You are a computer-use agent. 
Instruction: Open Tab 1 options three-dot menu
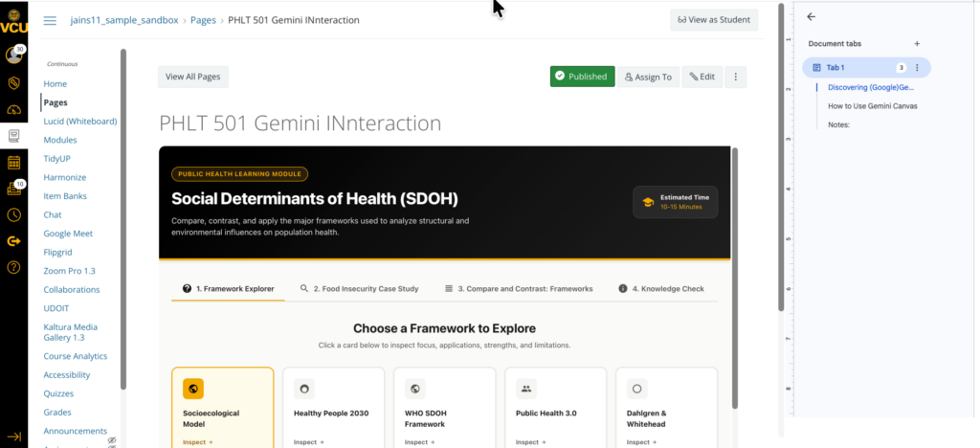[917, 67]
